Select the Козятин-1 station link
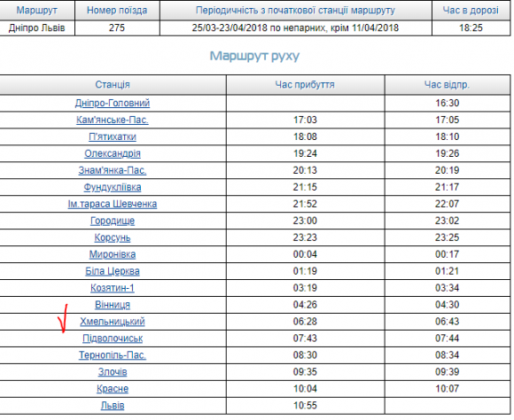Viewport: 514px width, 420px height. pos(113,288)
